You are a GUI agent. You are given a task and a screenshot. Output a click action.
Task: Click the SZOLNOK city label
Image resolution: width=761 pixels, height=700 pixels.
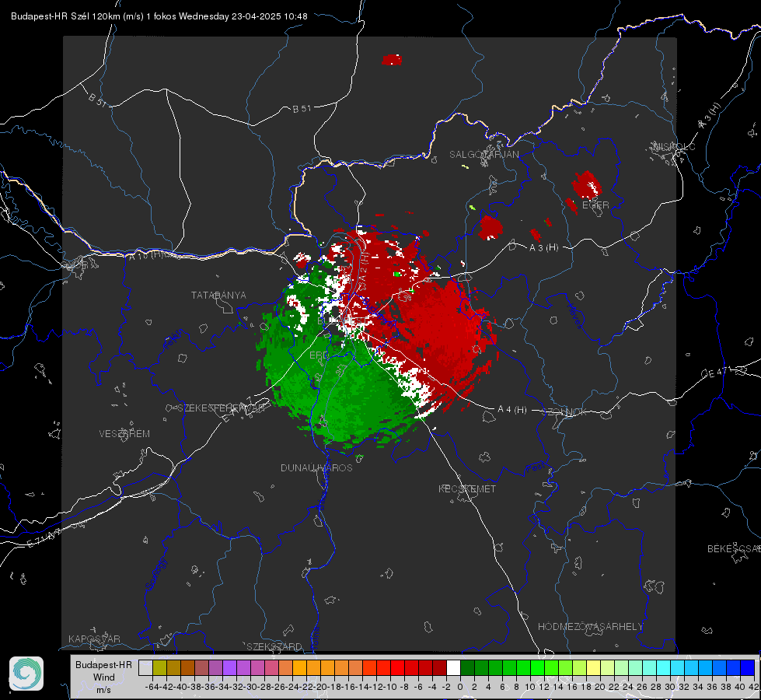point(564,412)
